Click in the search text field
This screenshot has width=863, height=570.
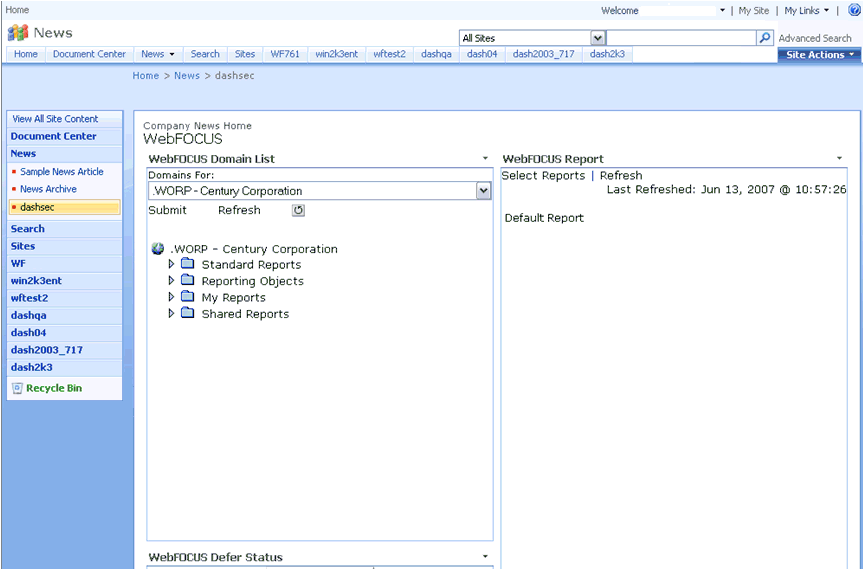680,38
